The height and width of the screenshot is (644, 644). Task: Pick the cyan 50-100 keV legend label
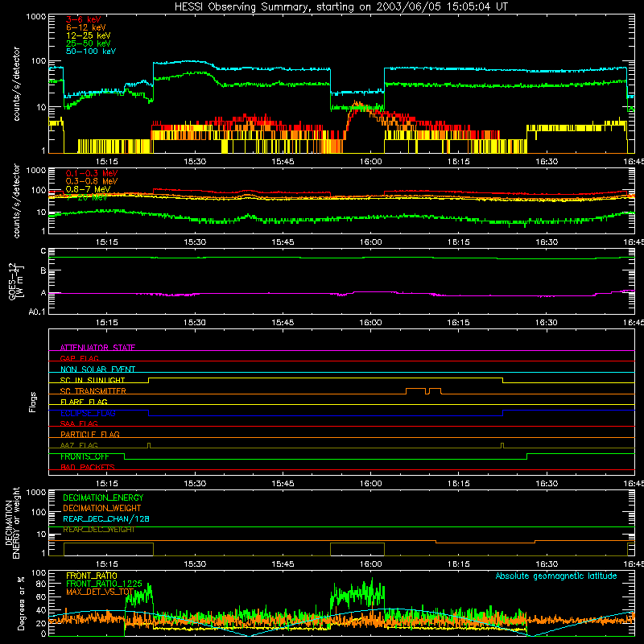[x=91, y=52]
